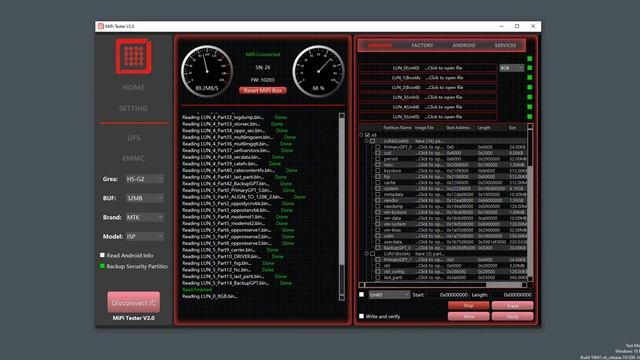This screenshot has height=360, width=640.
Task: Click the Verify button
Action: pos(513,316)
